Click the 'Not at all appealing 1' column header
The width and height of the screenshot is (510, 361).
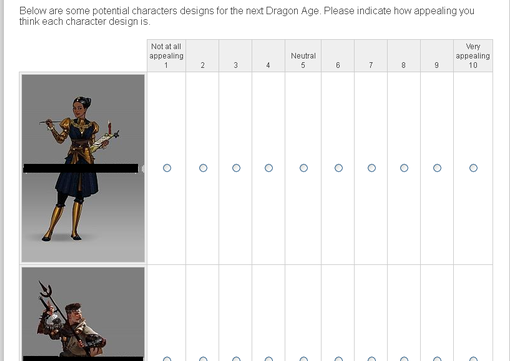click(166, 56)
